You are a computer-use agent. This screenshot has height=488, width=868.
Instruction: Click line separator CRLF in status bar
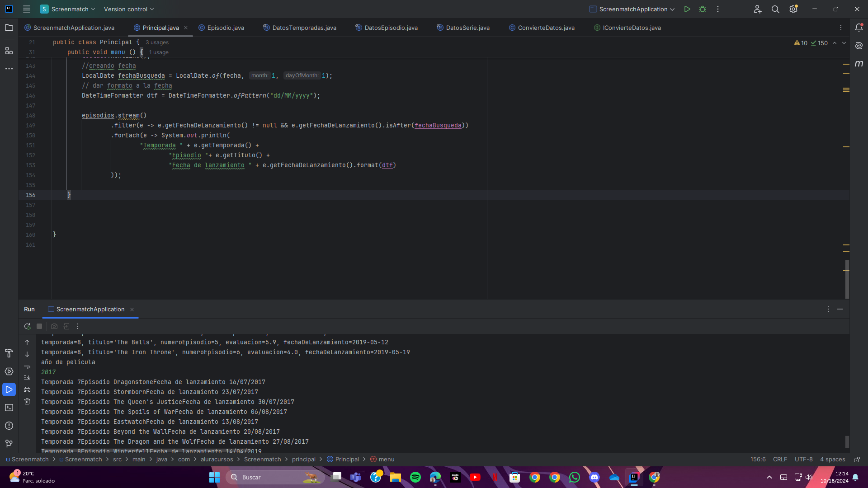point(780,459)
